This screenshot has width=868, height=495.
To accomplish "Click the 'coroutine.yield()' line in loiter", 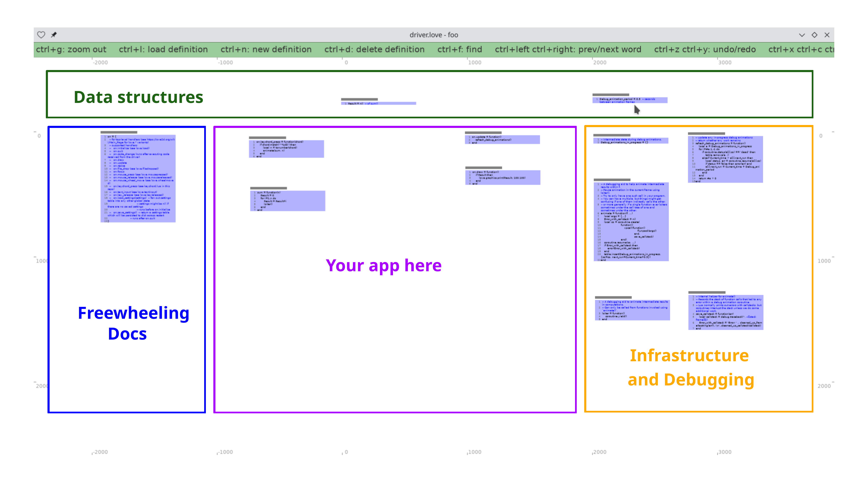I will 616,316.
